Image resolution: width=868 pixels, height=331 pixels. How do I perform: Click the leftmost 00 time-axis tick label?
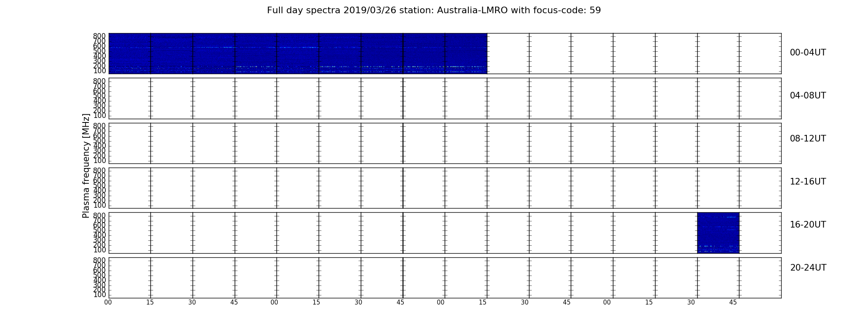pos(108,302)
